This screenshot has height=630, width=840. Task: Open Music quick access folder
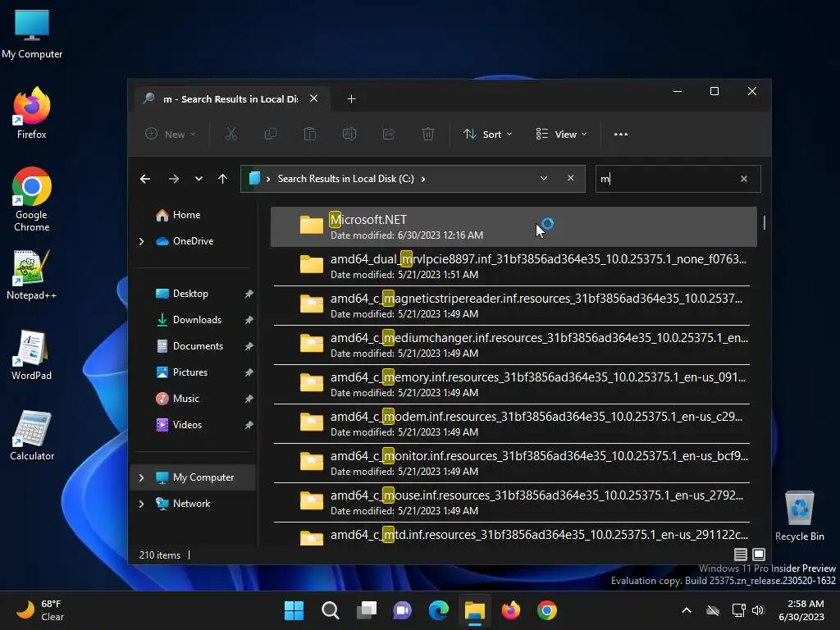coord(177,399)
